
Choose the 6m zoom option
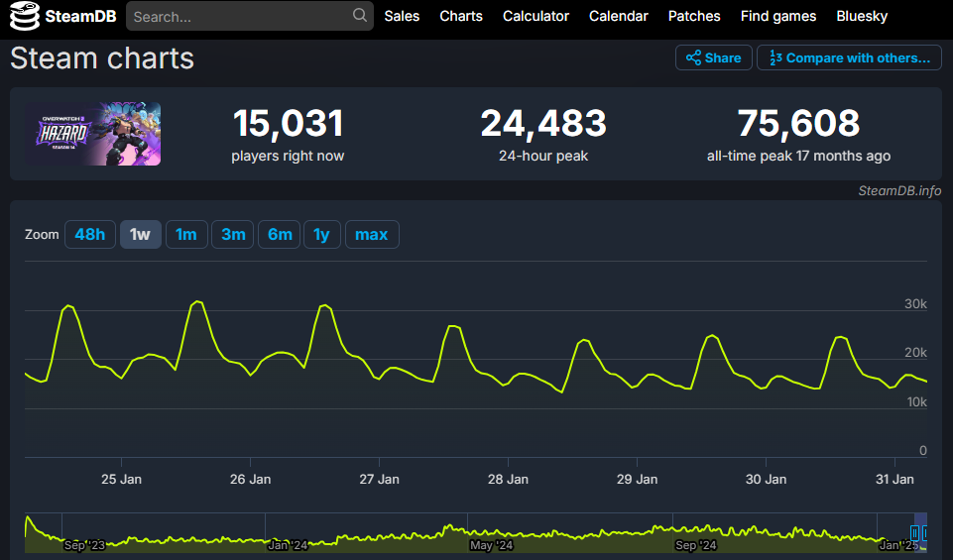[x=280, y=235]
